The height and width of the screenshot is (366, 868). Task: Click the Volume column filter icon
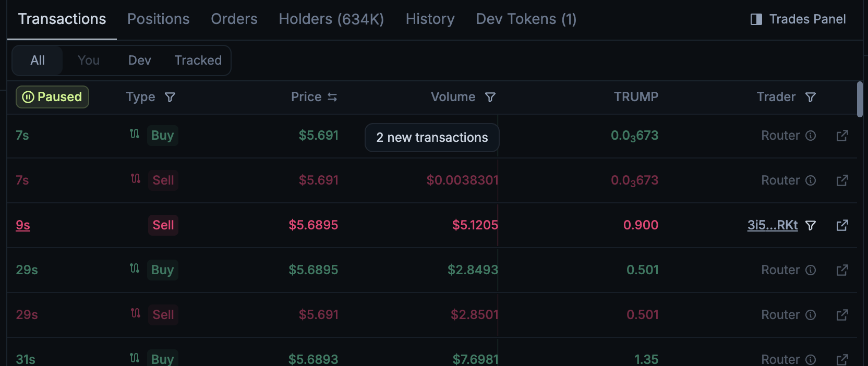coord(490,97)
